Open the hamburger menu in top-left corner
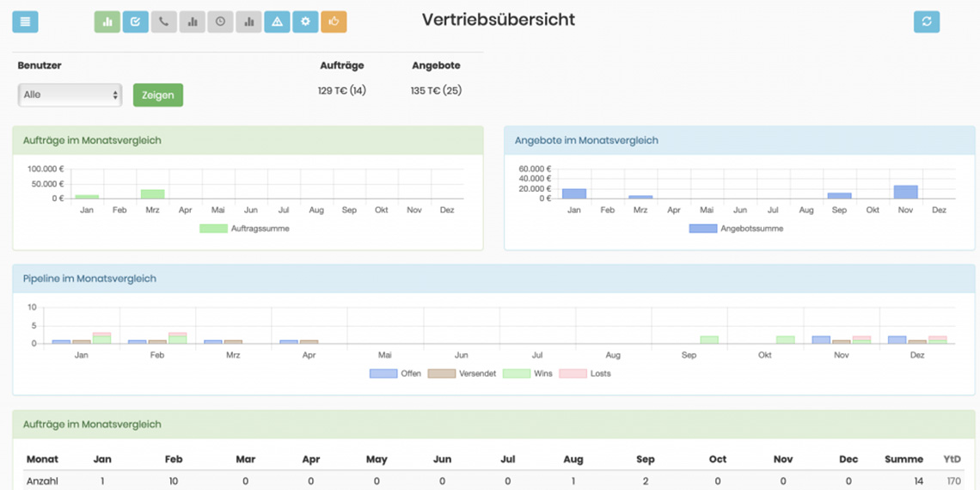This screenshot has width=980, height=490. [x=25, y=21]
